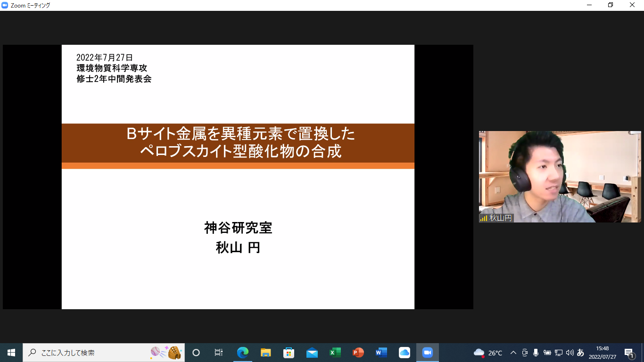This screenshot has height=362, width=644.
Task: Click the battery power tray icon
Action: click(547, 353)
